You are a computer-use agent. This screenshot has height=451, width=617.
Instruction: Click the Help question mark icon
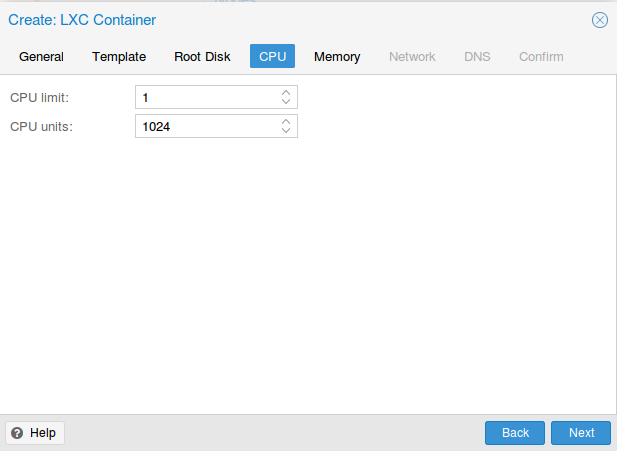[17, 433]
